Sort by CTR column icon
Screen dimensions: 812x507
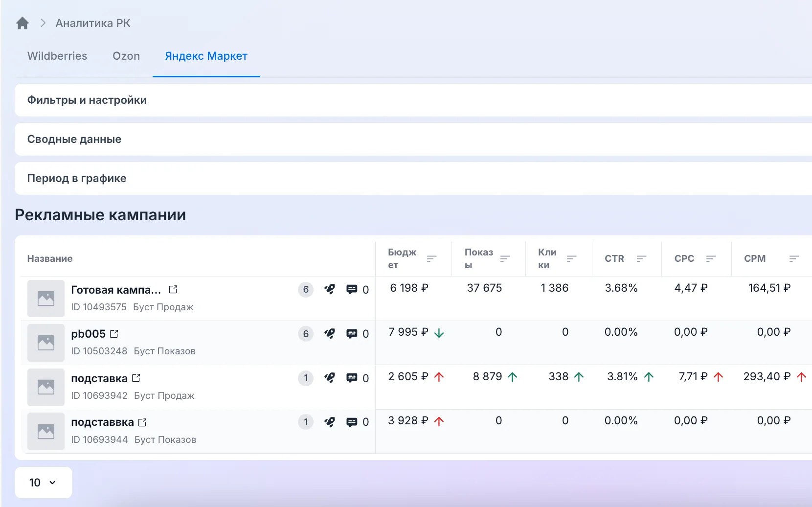641,258
